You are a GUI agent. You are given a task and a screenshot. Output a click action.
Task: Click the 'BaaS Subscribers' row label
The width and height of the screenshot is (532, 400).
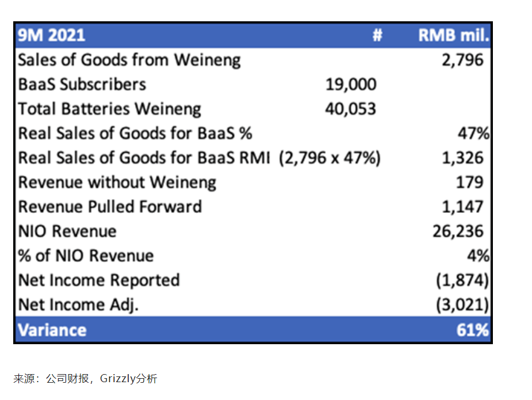tap(82, 85)
